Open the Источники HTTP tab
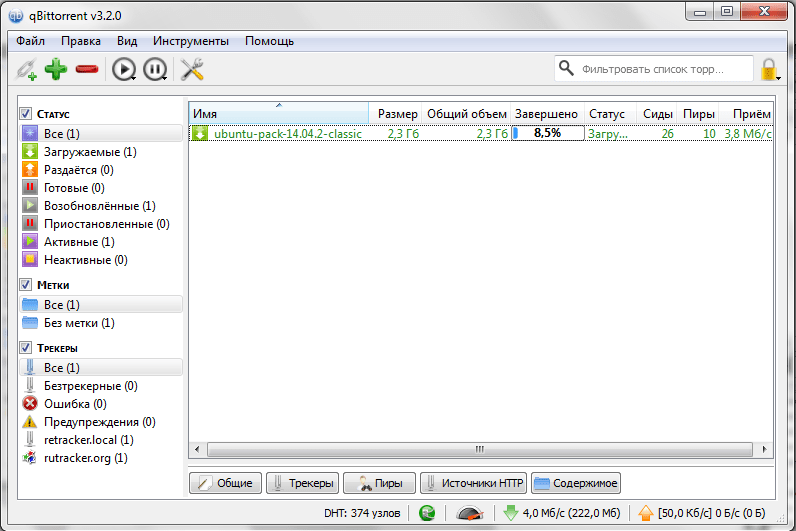 click(x=474, y=483)
